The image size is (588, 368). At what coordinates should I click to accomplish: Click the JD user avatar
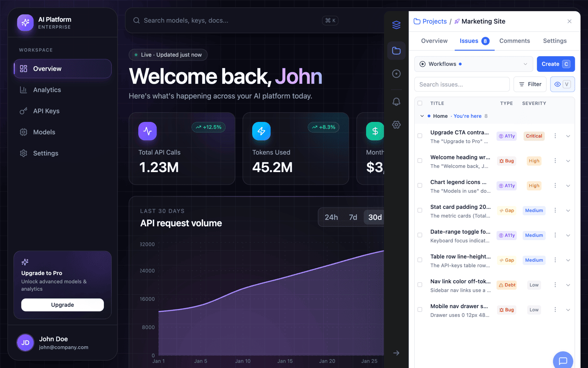[25, 343]
